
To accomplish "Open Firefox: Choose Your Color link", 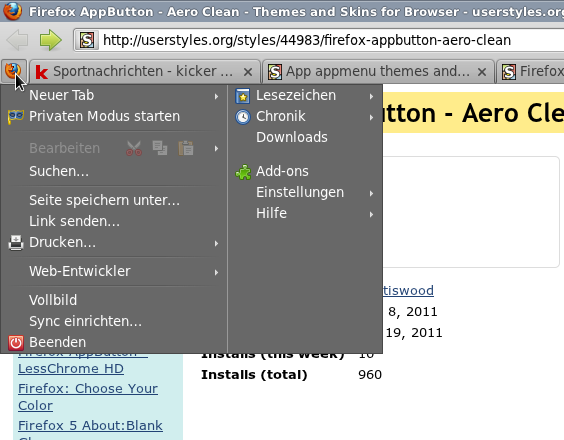I will point(88,397).
